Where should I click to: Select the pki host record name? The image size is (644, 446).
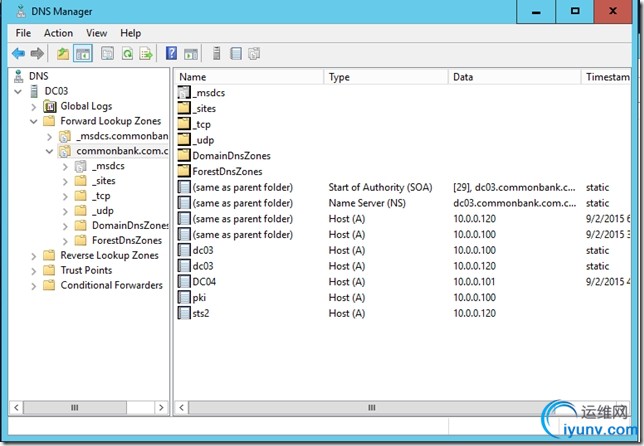(199, 297)
